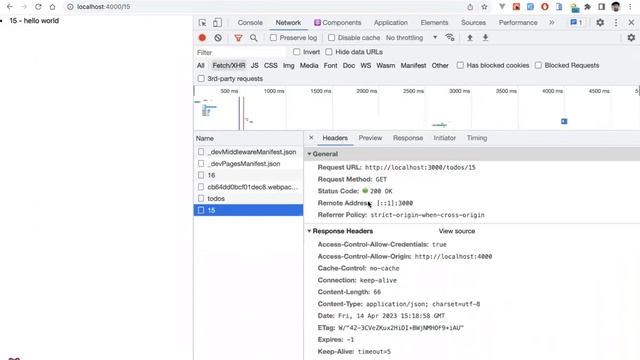Select the todos request row
This screenshot has width=640, height=360.
point(248,198)
